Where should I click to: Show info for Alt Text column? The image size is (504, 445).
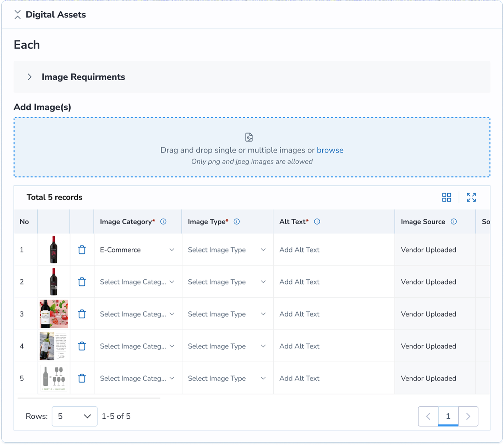pos(317,221)
